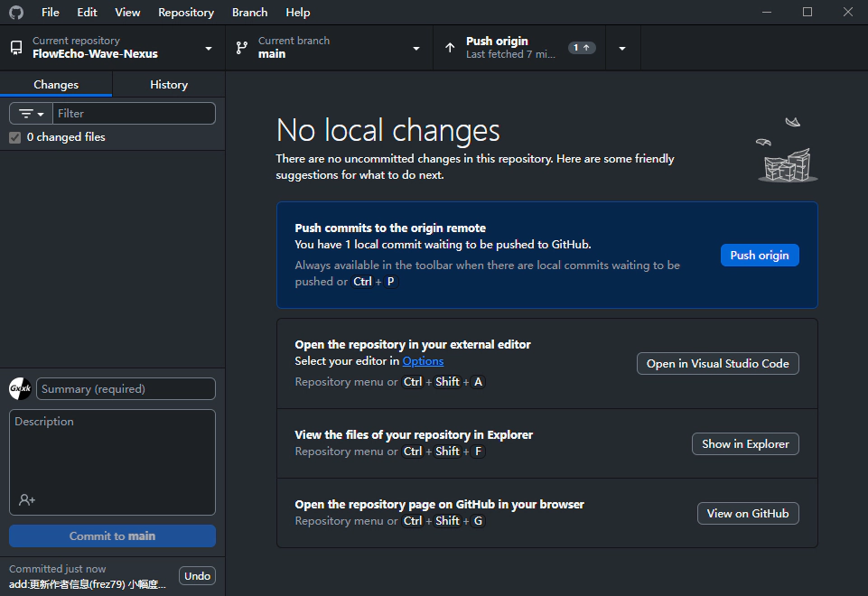Image resolution: width=868 pixels, height=596 pixels.
Task: Expand the Current repository dropdown
Action: [x=209, y=48]
